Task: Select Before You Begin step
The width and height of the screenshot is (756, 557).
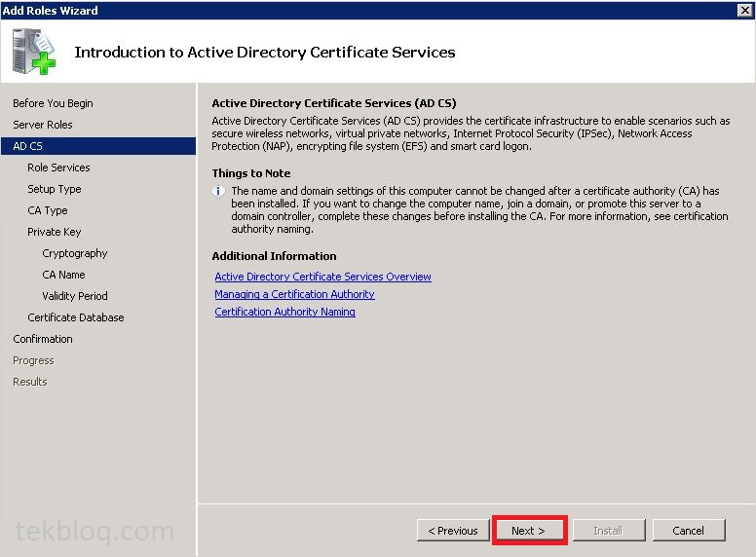Action: pyautogui.click(x=53, y=103)
